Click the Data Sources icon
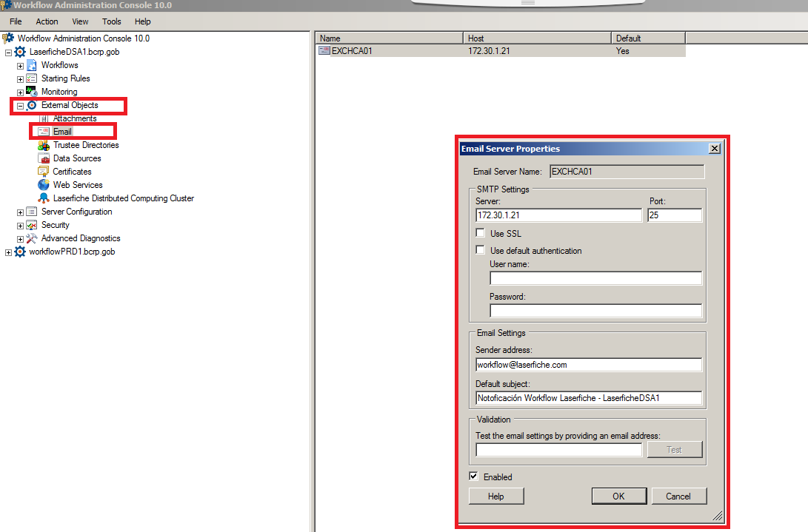The height and width of the screenshot is (532, 808). click(x=44, y=158)
